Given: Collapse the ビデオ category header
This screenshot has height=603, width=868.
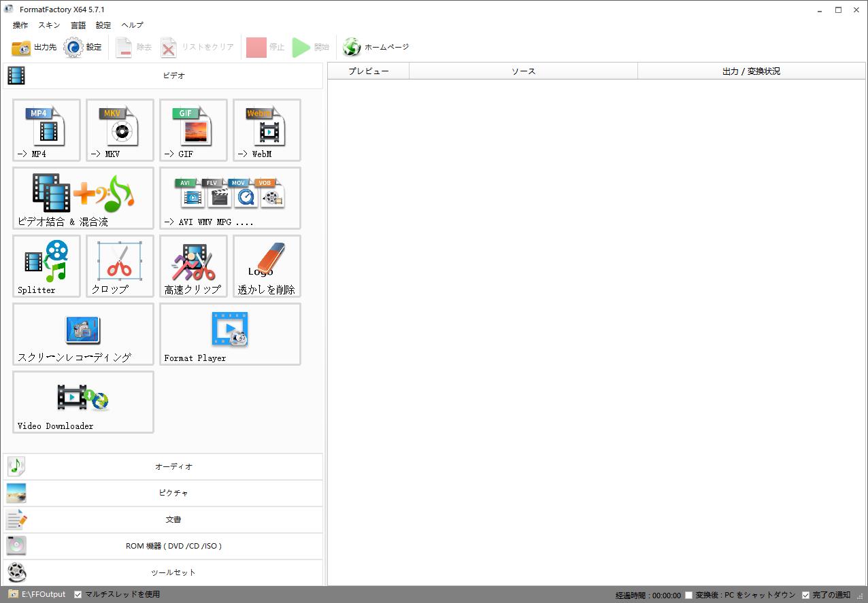Looking at the screenshot, I should coord(163,75).
